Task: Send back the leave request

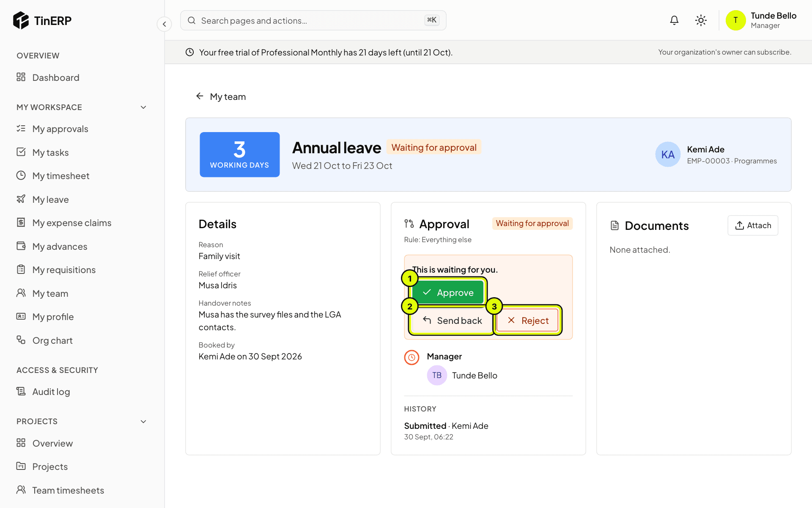Action: click(x=452, y=320)
